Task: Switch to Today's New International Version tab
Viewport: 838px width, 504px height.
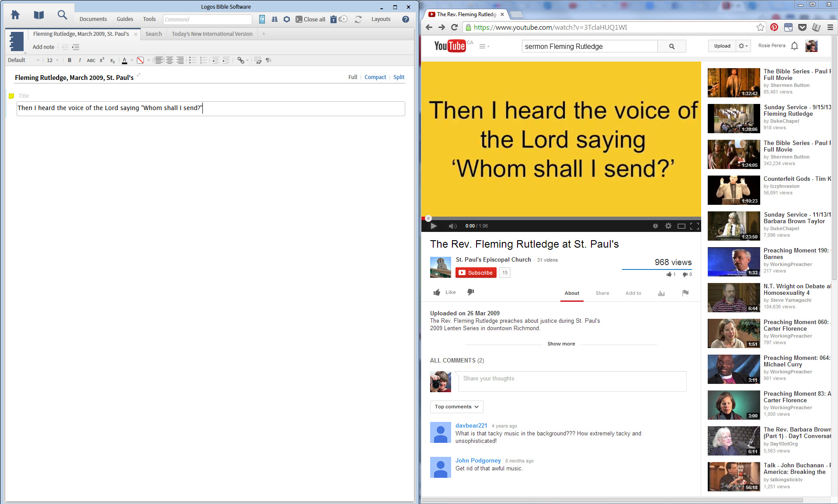Action: [212, 34]
